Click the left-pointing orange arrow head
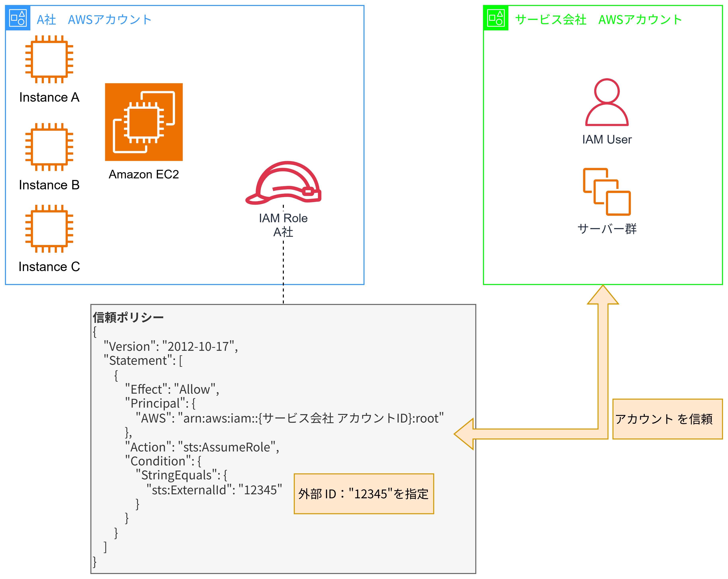 click(x=465, y=434)
